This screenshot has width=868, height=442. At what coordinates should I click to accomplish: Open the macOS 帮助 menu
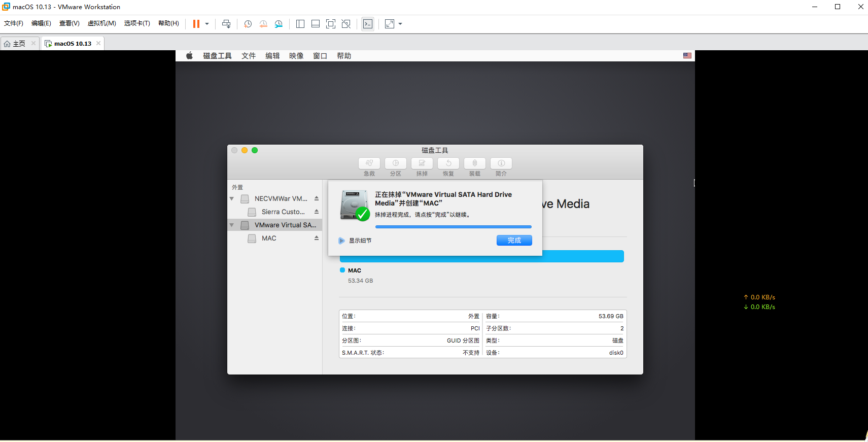click(344, 56)
